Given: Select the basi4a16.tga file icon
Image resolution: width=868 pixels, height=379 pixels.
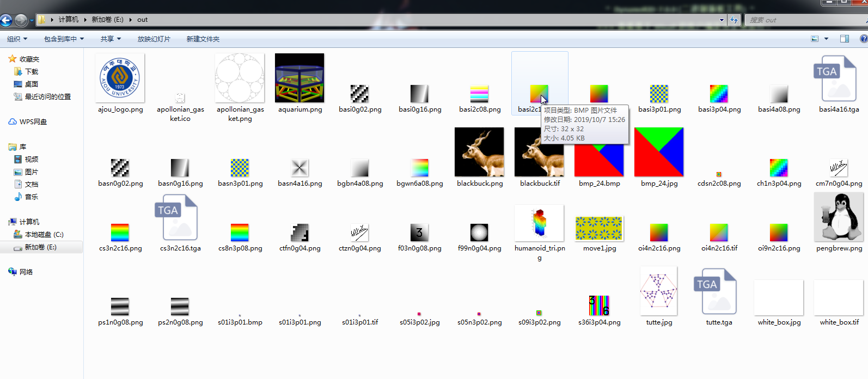Looking at the screenshot, I should (x=839, y=78).
